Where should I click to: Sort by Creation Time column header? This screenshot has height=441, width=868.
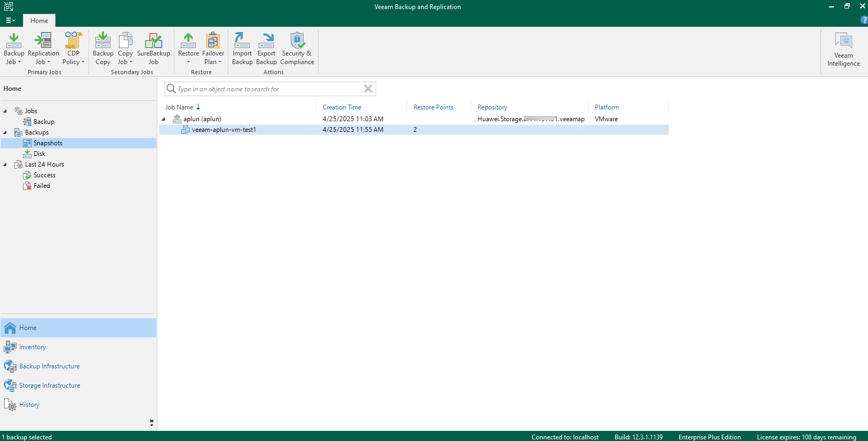(342, 107)
